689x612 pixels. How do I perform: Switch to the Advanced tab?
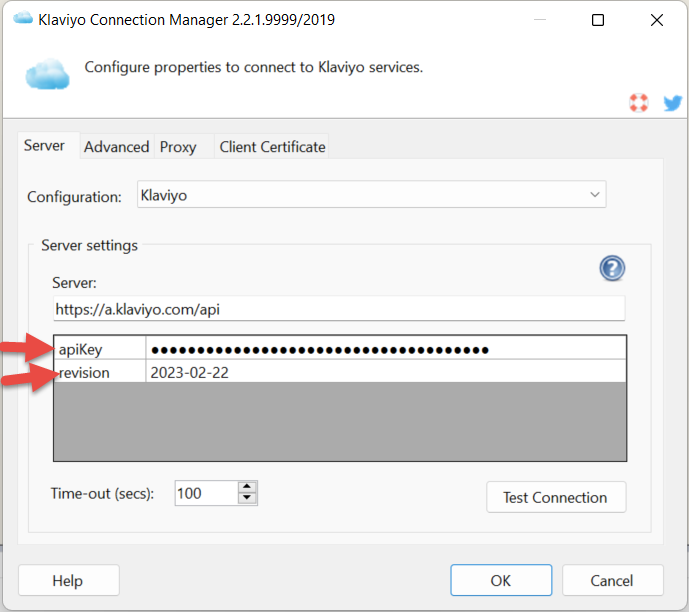[x=116, y=147]
